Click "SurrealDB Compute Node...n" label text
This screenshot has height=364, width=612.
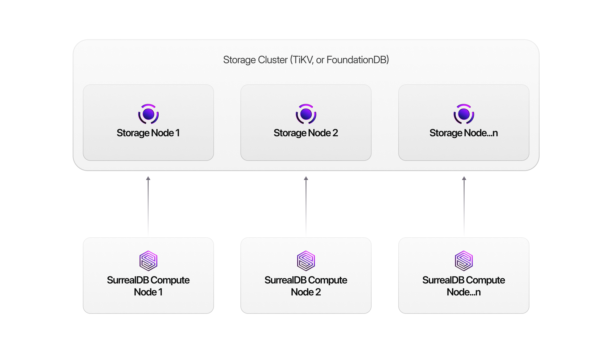click(x=464, y=286)
